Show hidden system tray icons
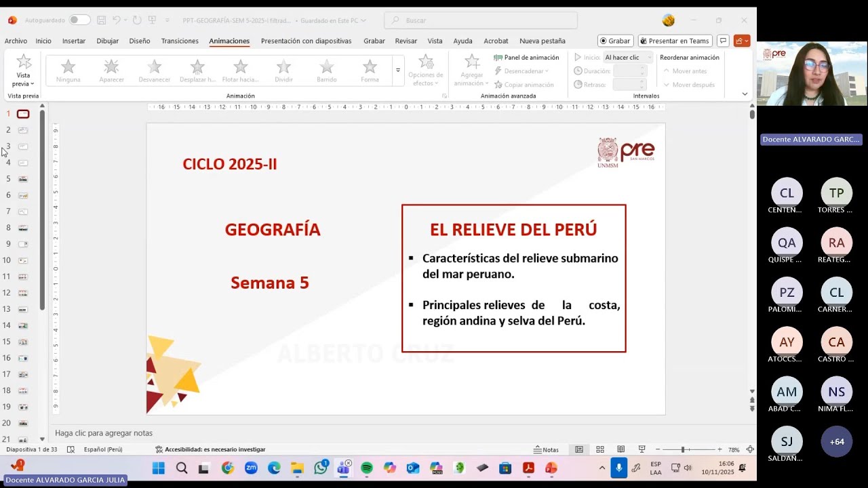The height and width of the screenshot is (488, 868). click(x=601, y=468)
